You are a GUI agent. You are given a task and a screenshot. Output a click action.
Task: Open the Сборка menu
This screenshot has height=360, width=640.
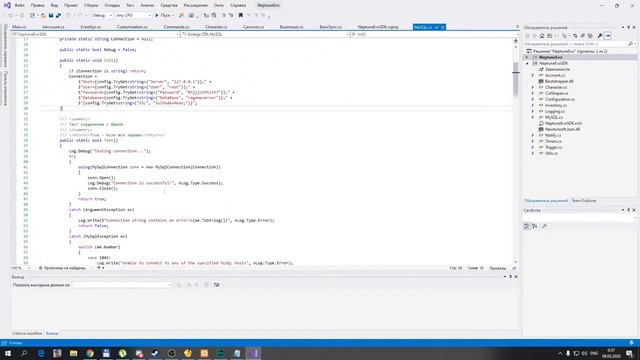pos(91,5)
